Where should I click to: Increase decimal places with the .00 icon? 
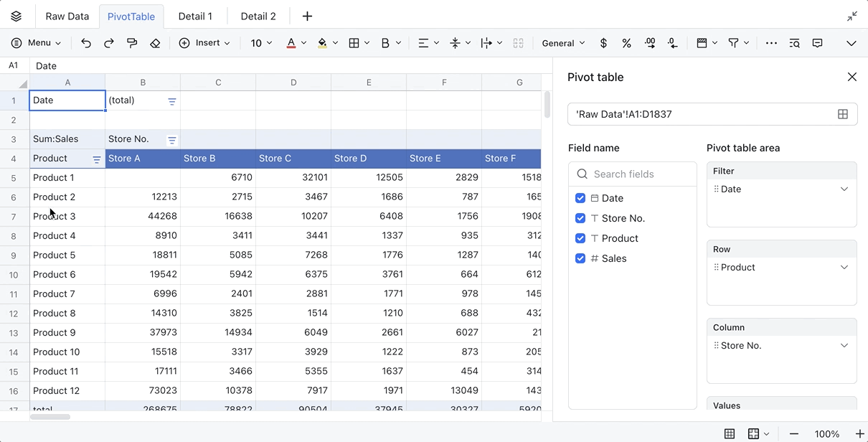pos(650,43)
